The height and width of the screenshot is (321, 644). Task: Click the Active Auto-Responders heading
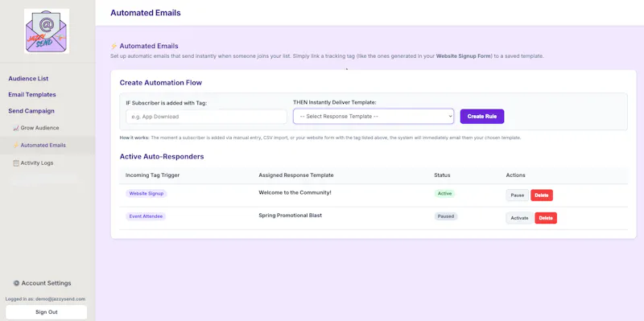(162, 156)
